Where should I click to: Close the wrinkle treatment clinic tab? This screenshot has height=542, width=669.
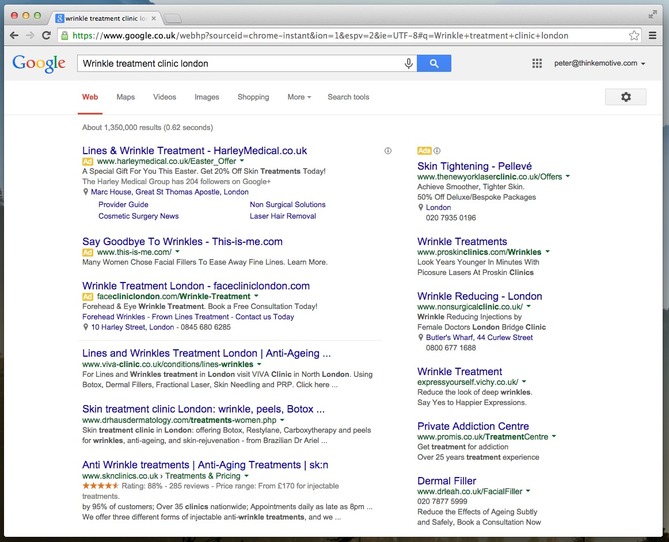click(x=154, y=18)
